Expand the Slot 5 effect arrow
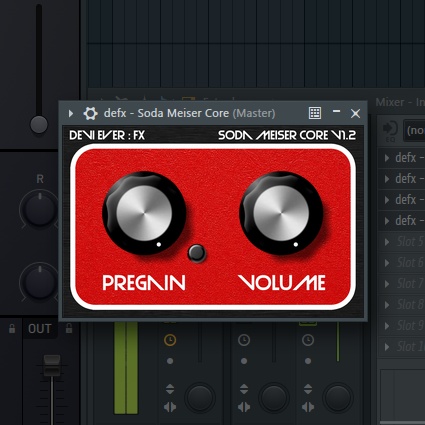 point(387,242)
